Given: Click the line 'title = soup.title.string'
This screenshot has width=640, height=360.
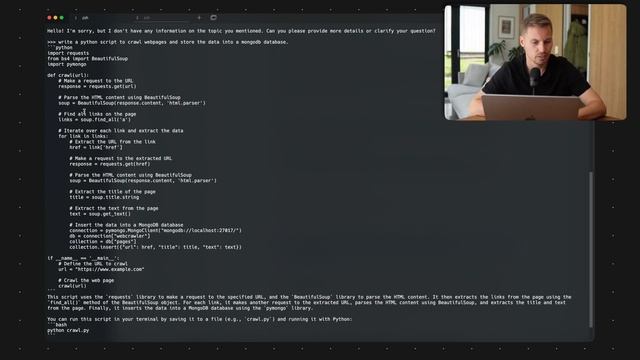Looking at the screenshot, I should click(x=104, y=197).
